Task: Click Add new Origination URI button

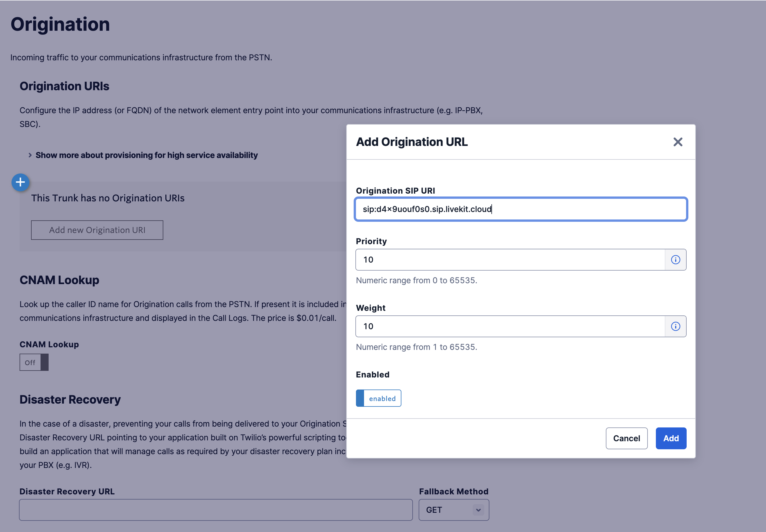Action: pyautogui.click(x=97, y=230)
